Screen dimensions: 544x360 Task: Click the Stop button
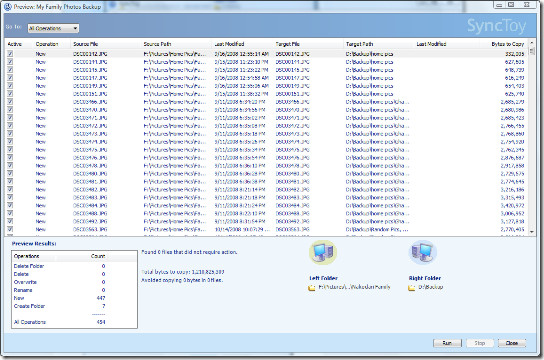[479, 343]
